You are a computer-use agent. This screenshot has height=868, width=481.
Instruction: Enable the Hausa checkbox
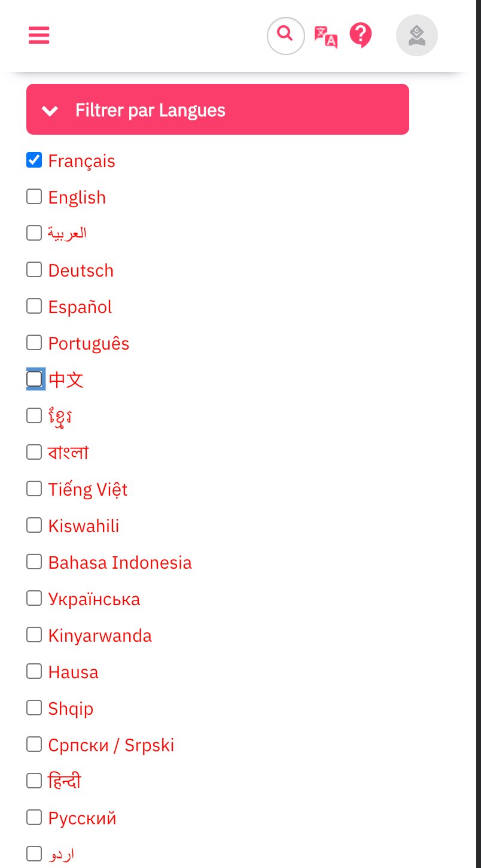(34, 671)
